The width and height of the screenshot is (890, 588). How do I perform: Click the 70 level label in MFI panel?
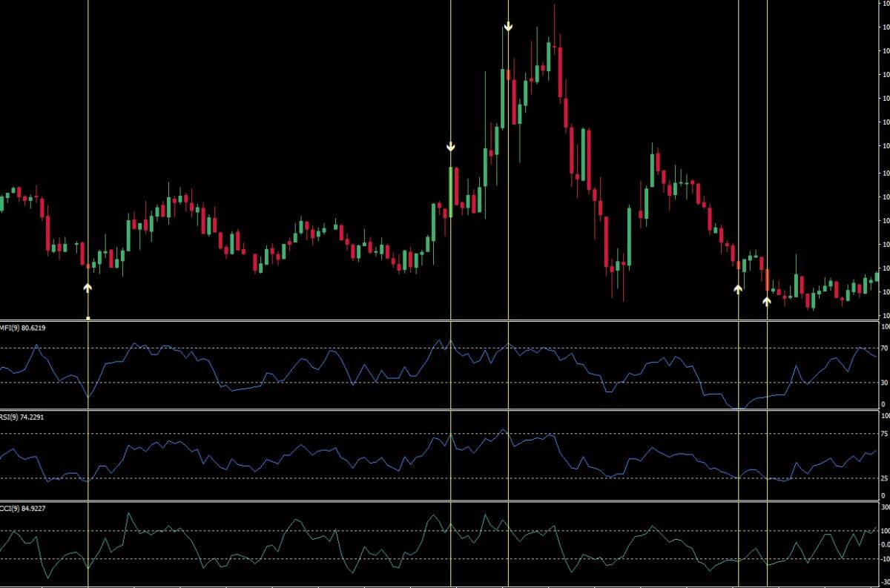(x=883, y=347)
